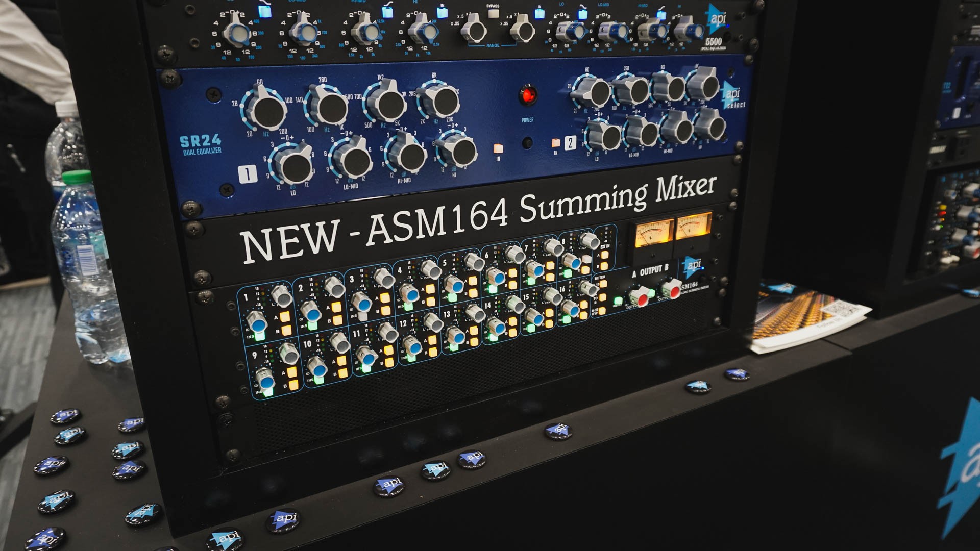Click the large api logo on the booth front
The image size is (980, 551).
961,468
